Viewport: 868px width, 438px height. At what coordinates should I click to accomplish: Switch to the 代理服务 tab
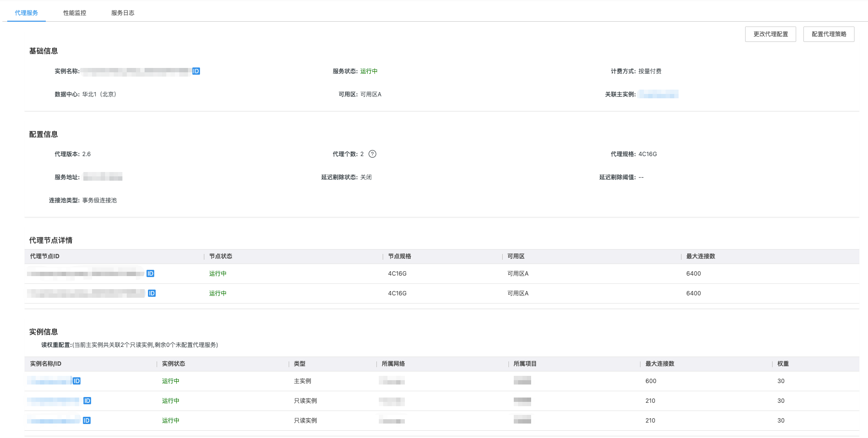(x=27, y=13)
